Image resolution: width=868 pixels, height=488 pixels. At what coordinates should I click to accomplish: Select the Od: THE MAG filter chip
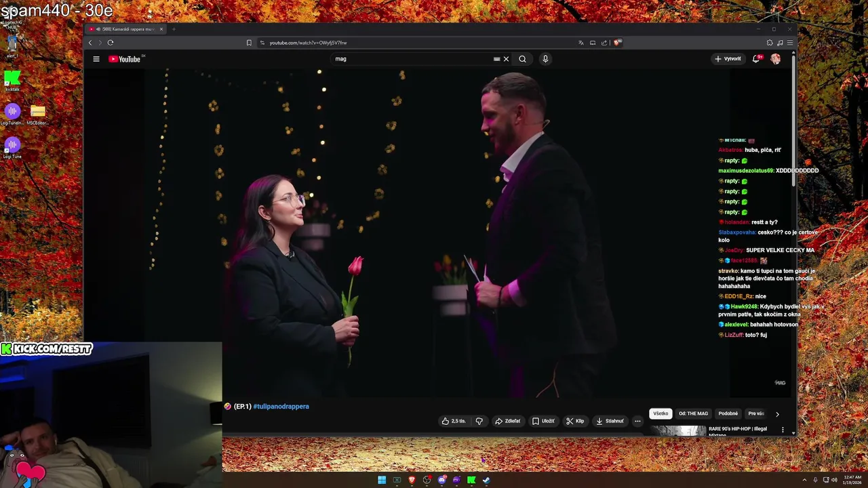click(693, 413)
